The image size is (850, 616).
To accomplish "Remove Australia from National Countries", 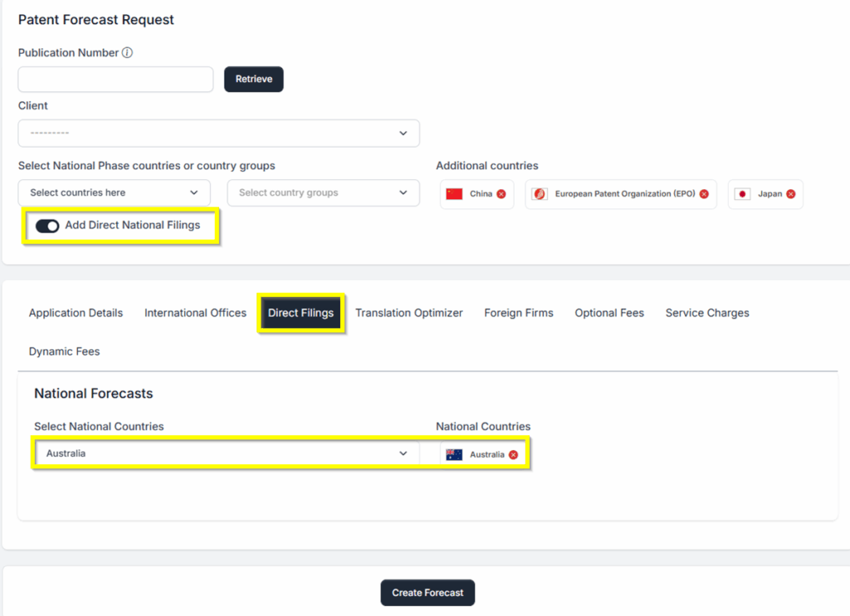I will tap(513, 454).
